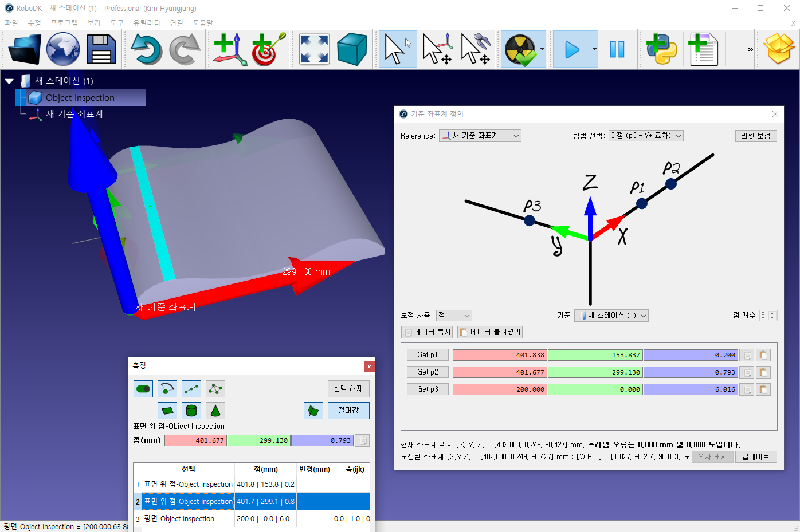Open the 프로그램 menu
The image size is (800, 532).
coord(64,23)
